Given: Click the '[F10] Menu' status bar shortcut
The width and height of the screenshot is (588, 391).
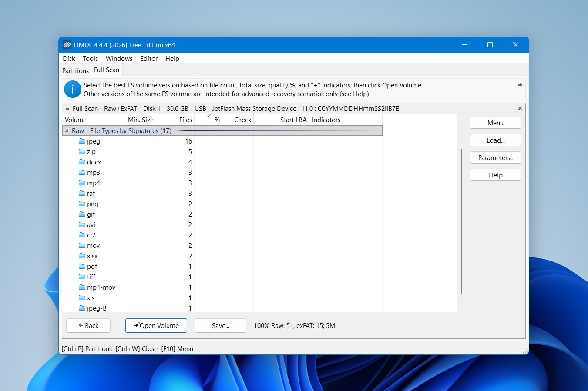Looking at the screenshot, I should click(177, 348).
